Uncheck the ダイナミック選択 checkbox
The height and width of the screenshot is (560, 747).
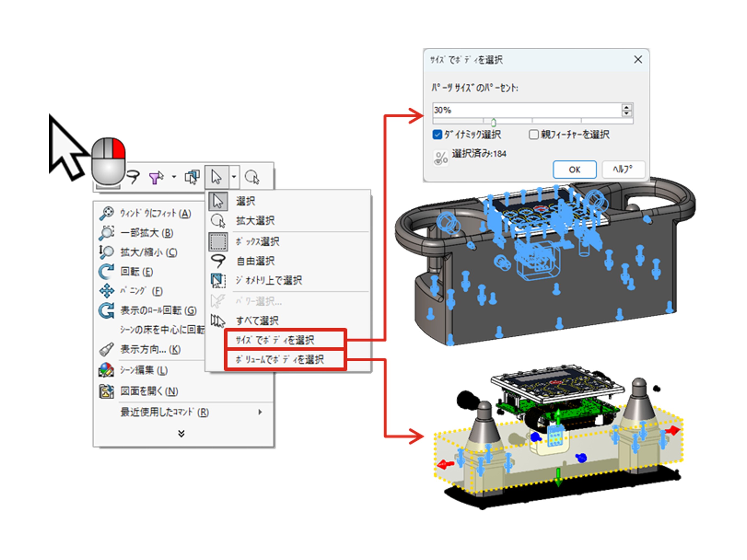pyautogui.click(x=437, y=135)
